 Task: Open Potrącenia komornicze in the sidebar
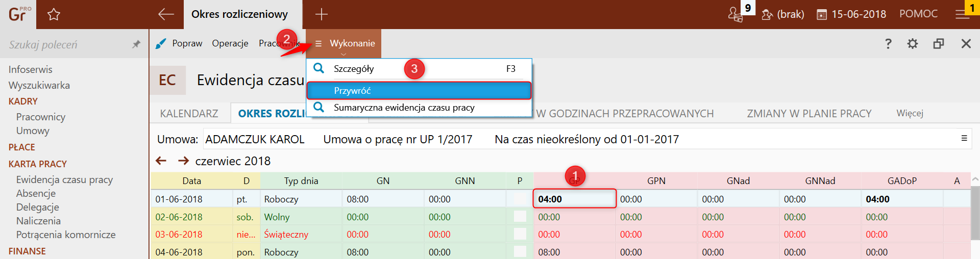tap(66, 235)
